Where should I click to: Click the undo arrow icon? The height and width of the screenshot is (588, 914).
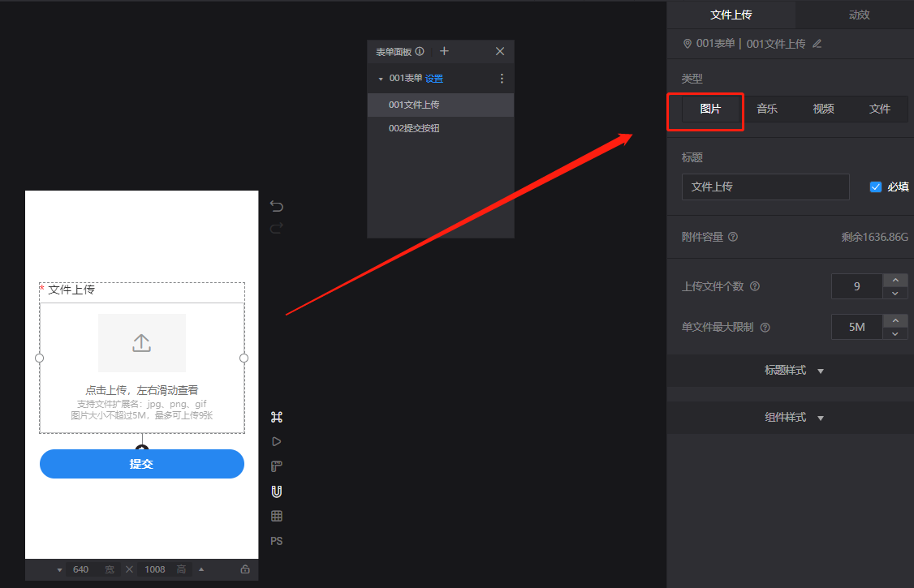tap(276, 205)
